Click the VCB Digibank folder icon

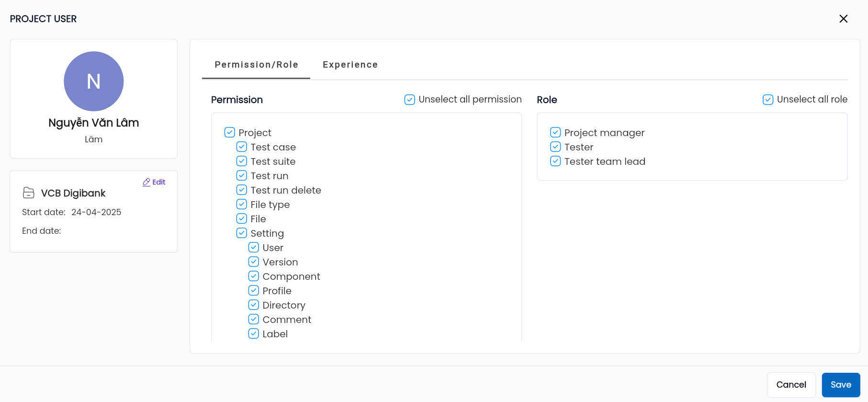[29, 193]
